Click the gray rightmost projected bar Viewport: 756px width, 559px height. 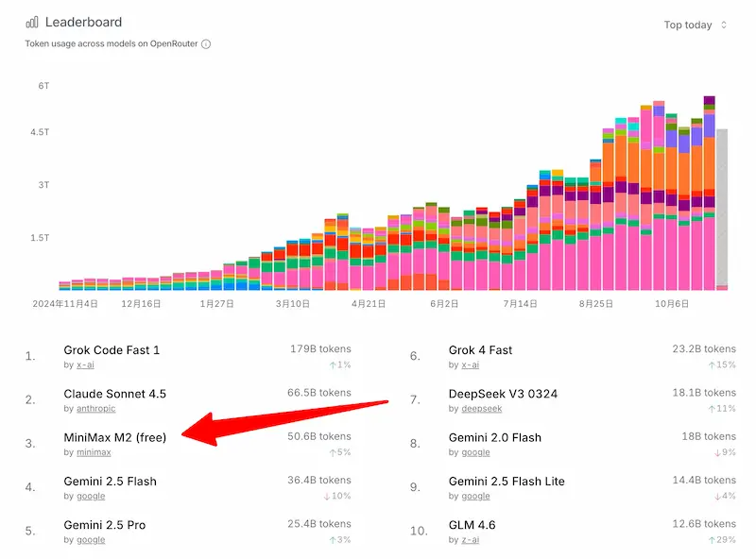(x=722, y=208)
